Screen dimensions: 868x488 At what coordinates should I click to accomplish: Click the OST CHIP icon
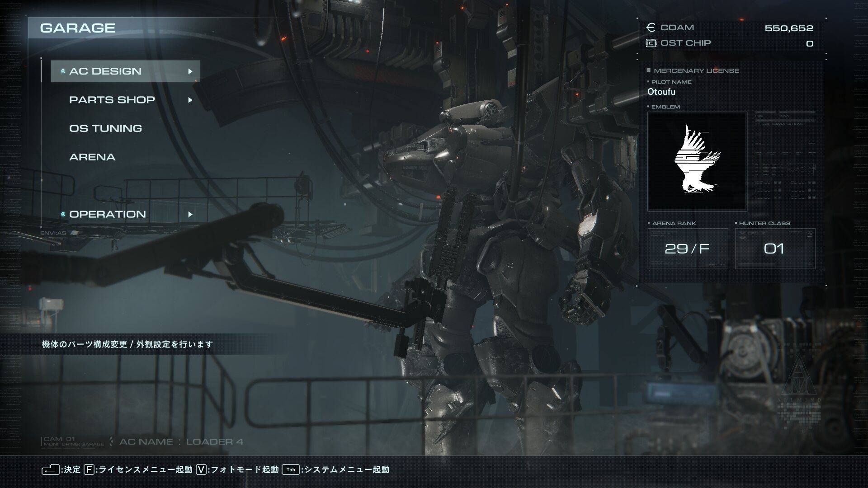point(651,43)
